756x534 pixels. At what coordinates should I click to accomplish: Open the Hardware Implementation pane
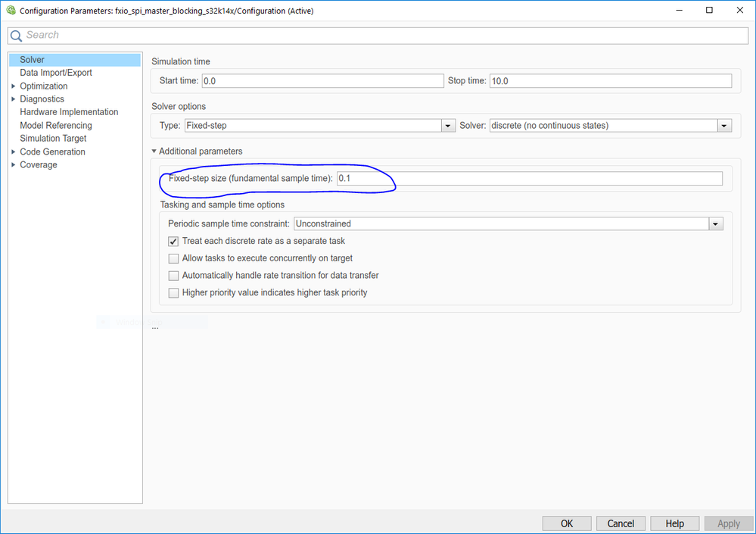69,112
